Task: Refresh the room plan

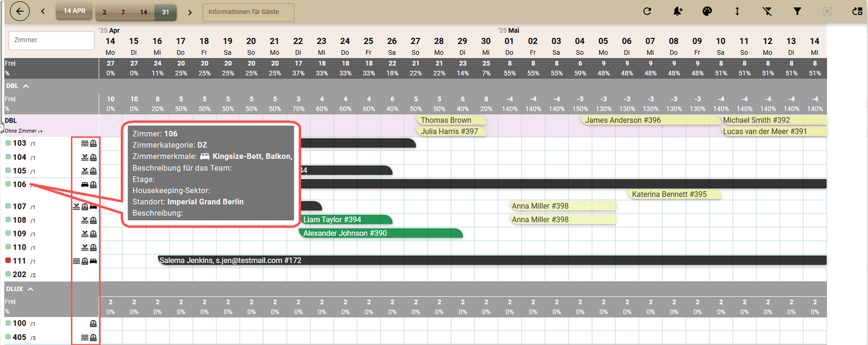Action: [647, 11]
